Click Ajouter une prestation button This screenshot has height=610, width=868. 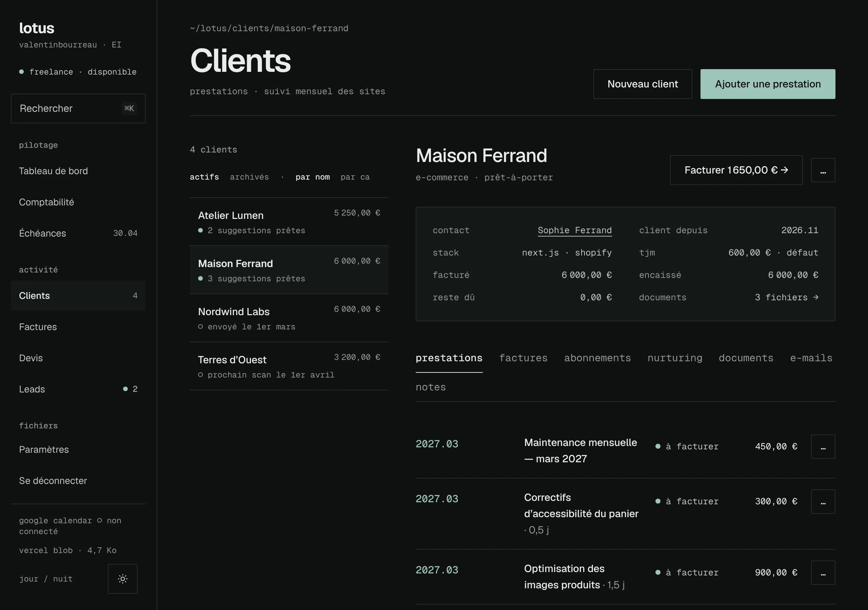pyautogui.click(x=768, y=84)
